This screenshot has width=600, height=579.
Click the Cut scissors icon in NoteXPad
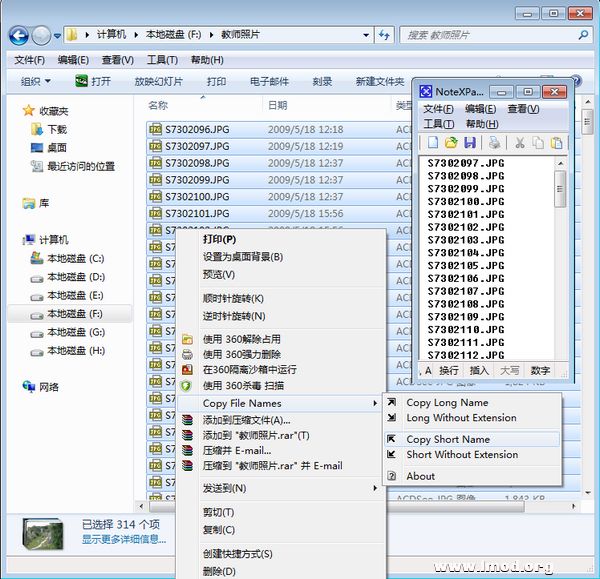[519, 143]
